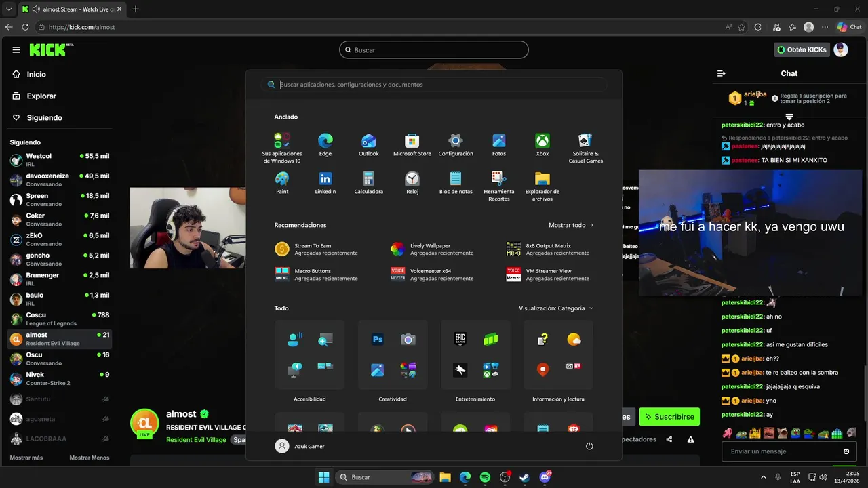Open Steam from the taskbar
Viewport: 868px width, 488px height.
pos(524,477)
